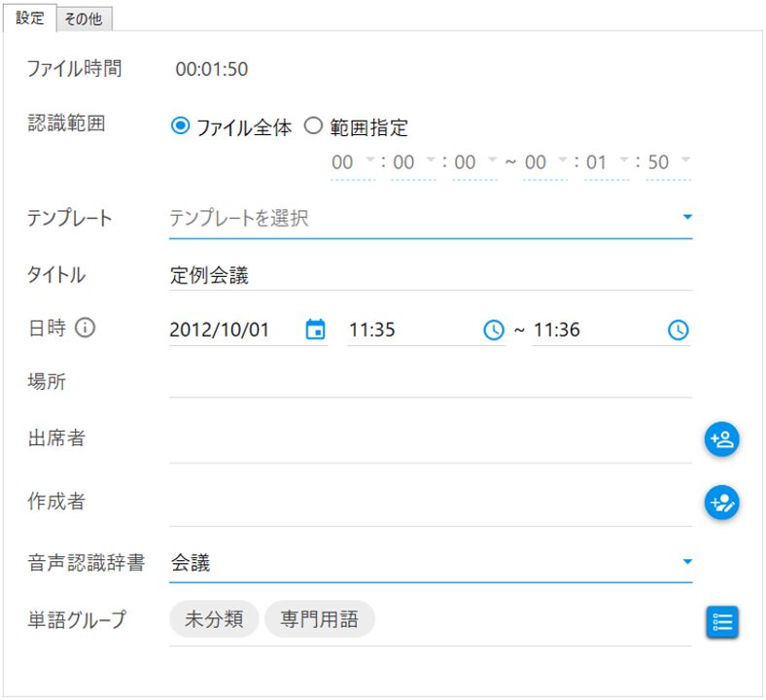
Task: Click the info icon beside 日時
Action: [85, 328]
